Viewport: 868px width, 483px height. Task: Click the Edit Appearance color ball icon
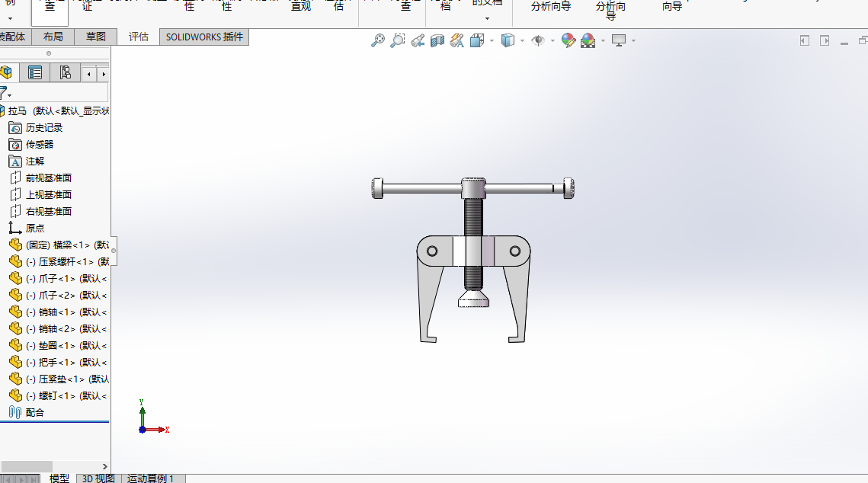568,41
